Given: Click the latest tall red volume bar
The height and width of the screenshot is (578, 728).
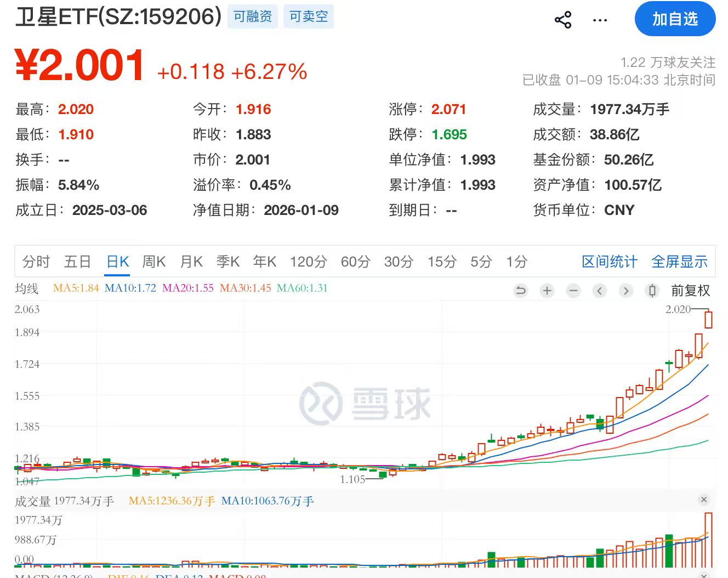Looking at the screenshot, I should point(708,540).
